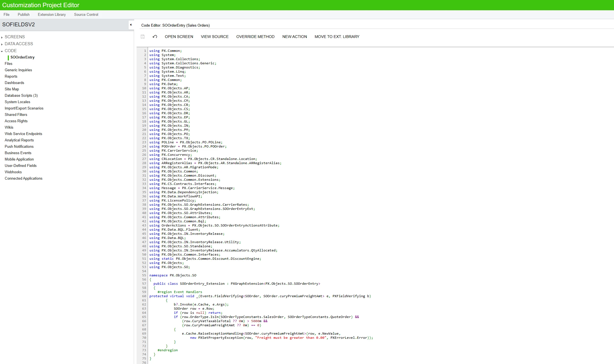This screenshot has width=614, height=364.
Task: Click the save disk icon
Action: click(x=143, y=37)
